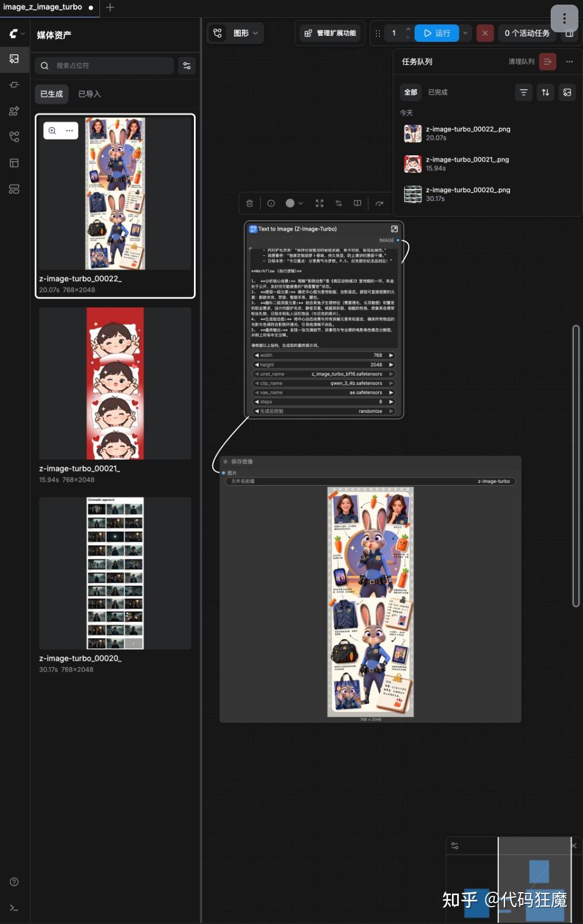Viewport: 583px width, 924px height.
Task: Delete selected node with trash icon
Action: click(249, 203)
